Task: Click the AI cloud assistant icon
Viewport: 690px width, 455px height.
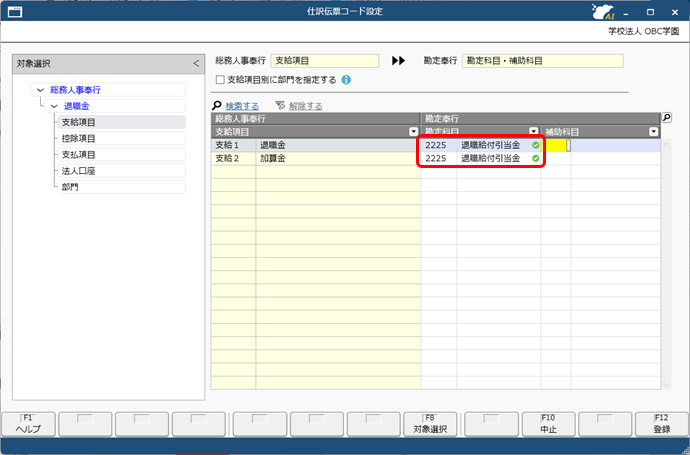Action: click(x=603, y=12)
